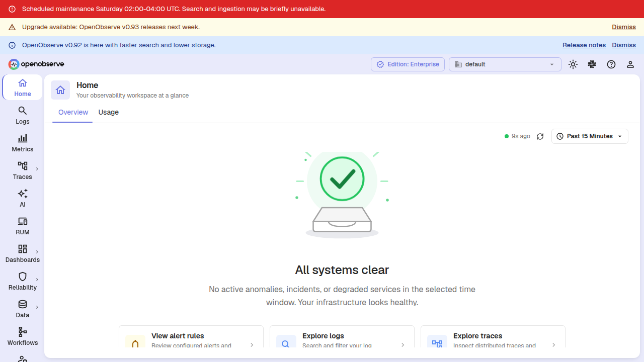Go to Metrics in the sidebar
The image size is (644, 362).
tap(23, 143)
